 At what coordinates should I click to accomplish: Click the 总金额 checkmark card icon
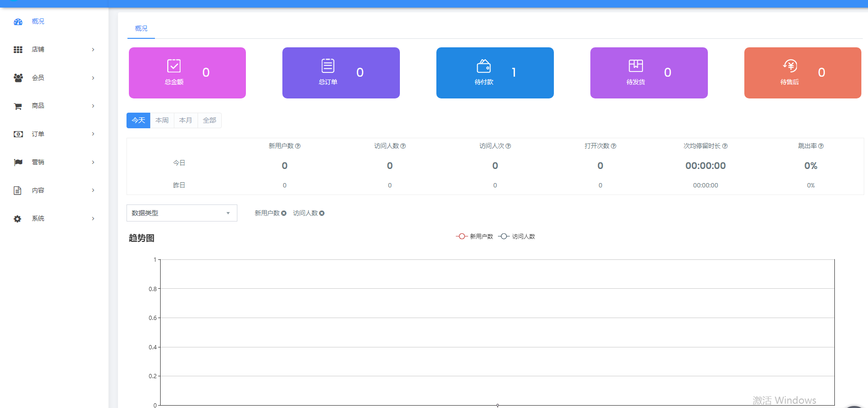[174, 66]
